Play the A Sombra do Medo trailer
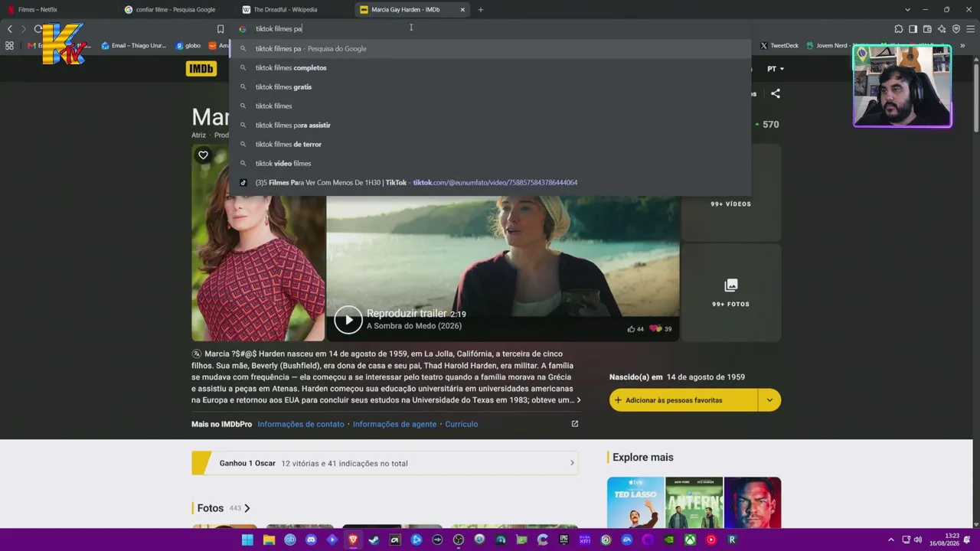Screen dimensions: 980x551 (x=348, y=320)
